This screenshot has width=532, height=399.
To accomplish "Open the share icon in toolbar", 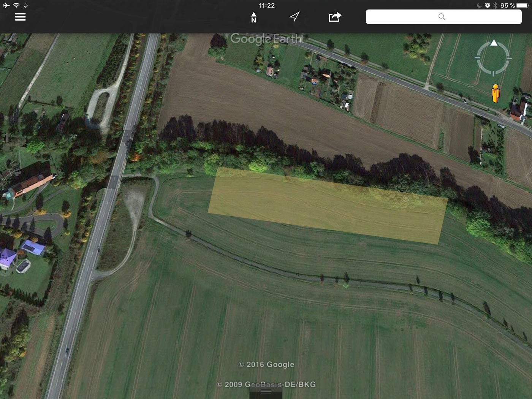I will 334,17.
